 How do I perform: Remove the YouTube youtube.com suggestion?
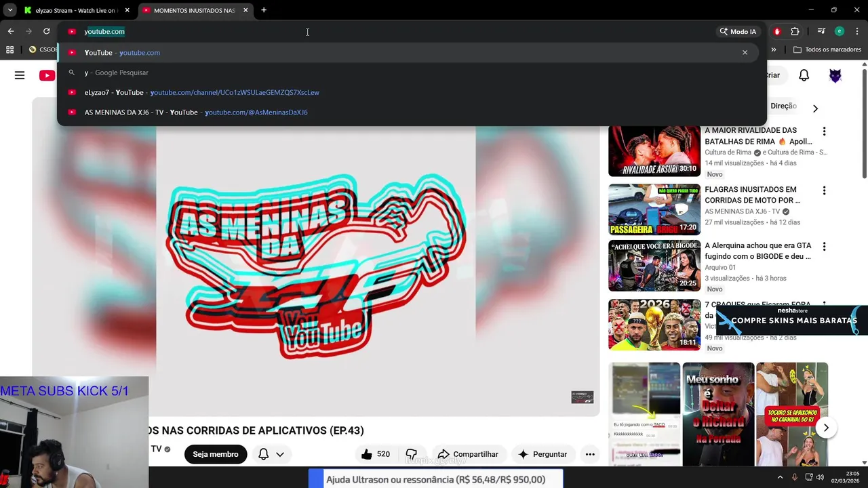[745, 52]
